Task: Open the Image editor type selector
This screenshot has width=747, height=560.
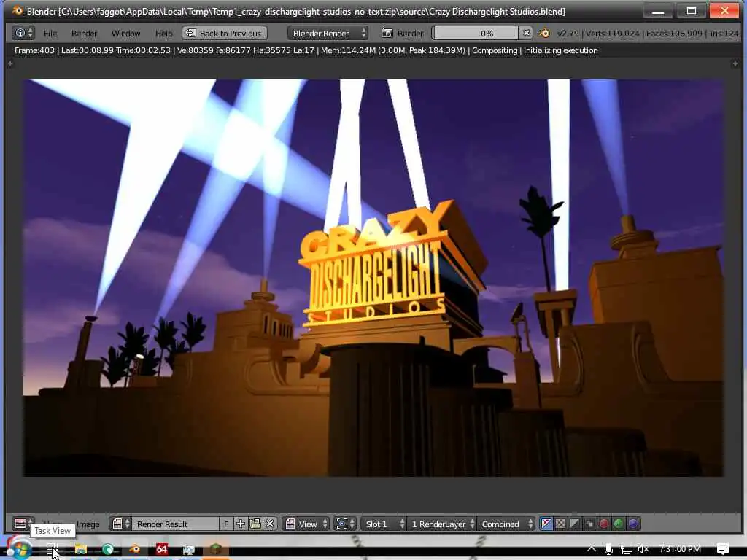Action: [x=23, y=524]
